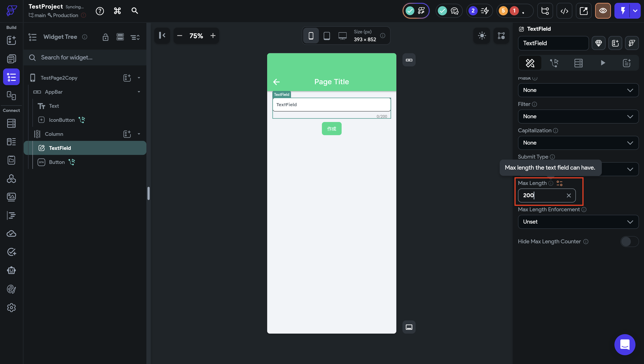This screenshot has width=644, height=364.
Task: Toggle the widget tree lock icon
Action: 105,37
